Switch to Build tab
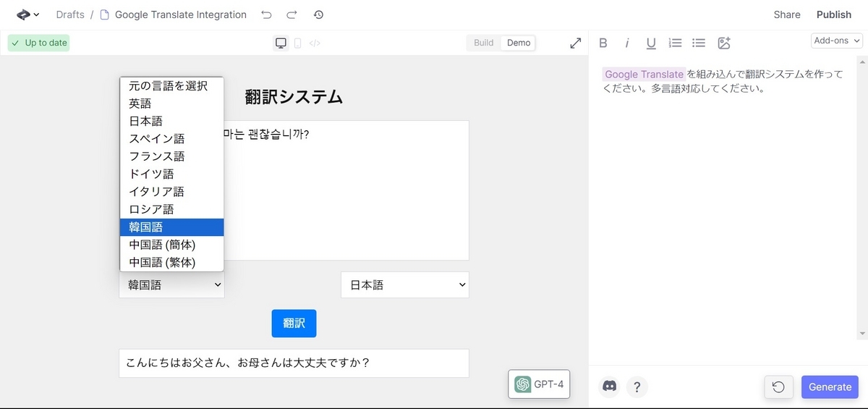 (484, 43)
